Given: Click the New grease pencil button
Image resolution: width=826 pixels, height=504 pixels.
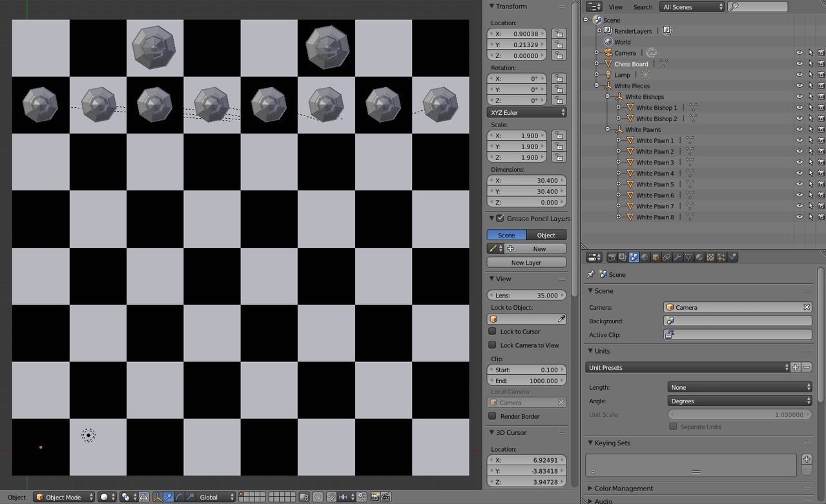Looking at the screenshot, I should pos(539,248).
